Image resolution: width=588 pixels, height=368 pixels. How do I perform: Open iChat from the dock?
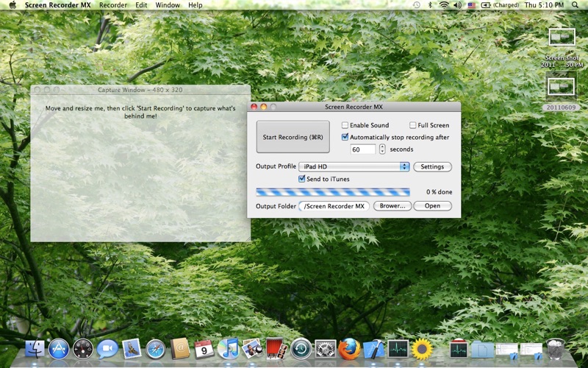click(x=107, y=349)
